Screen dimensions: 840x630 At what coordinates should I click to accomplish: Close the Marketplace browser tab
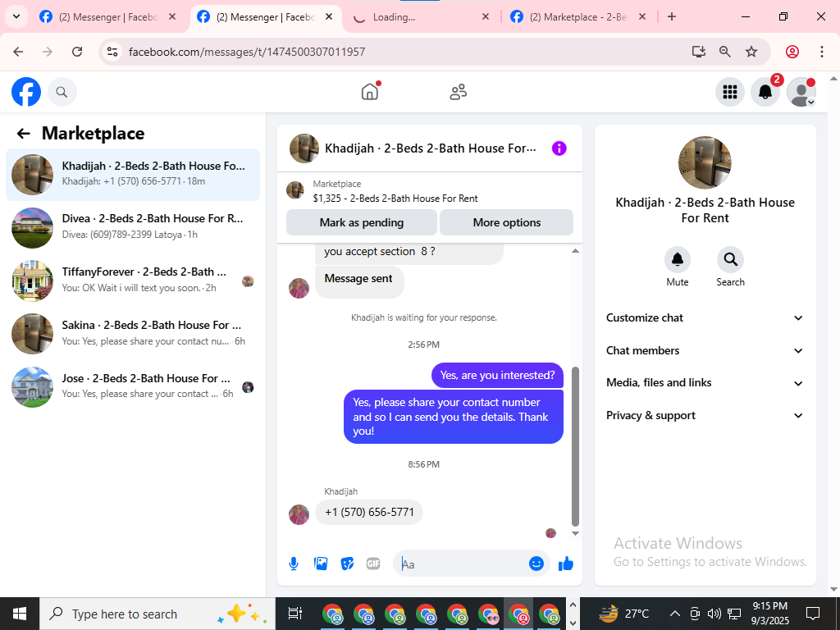[642, 16]
